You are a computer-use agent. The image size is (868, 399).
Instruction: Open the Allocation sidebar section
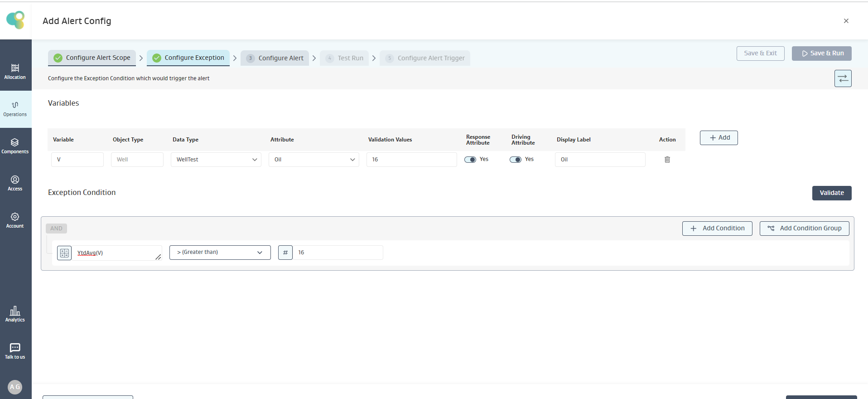(x=15, y=72)
